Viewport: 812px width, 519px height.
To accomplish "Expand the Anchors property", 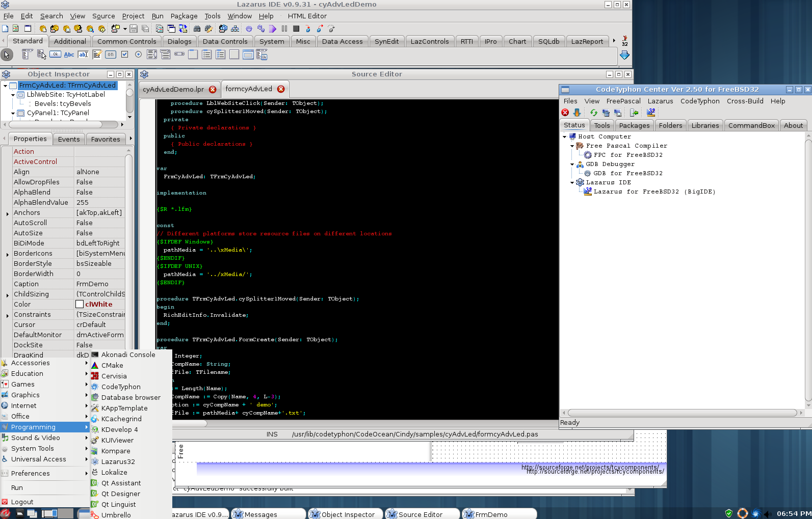I will (x=8, y=213).
